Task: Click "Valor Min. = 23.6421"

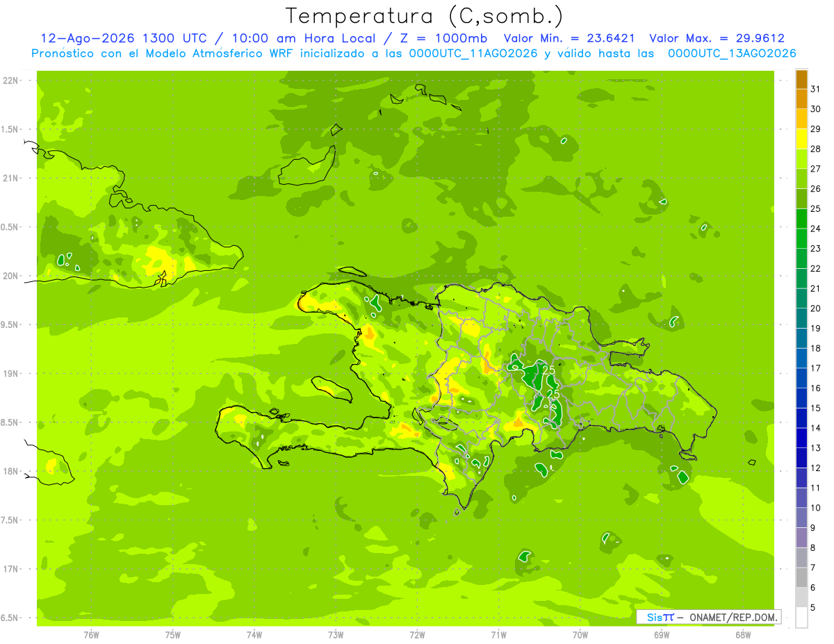Action: click(569, 38)
